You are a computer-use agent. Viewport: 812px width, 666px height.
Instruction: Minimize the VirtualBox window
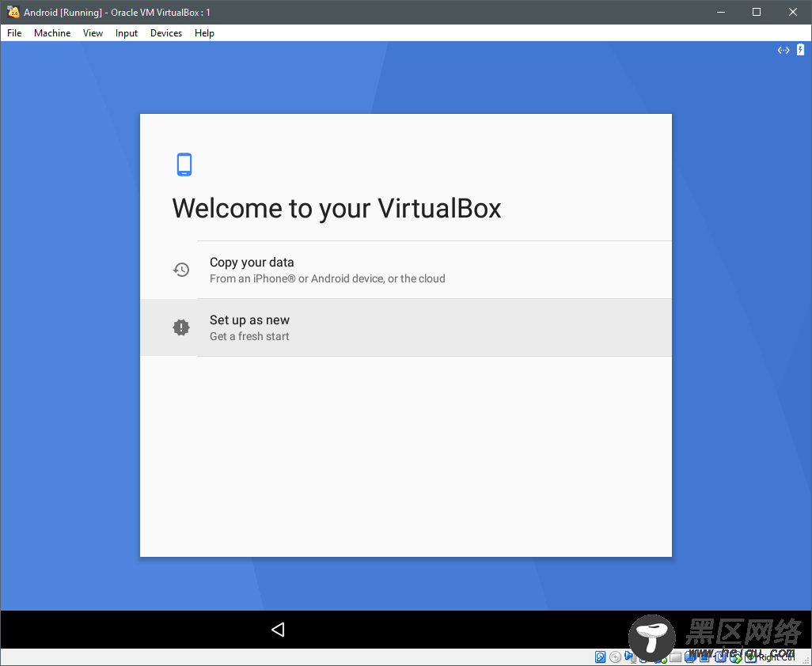[x=721, y=12]
